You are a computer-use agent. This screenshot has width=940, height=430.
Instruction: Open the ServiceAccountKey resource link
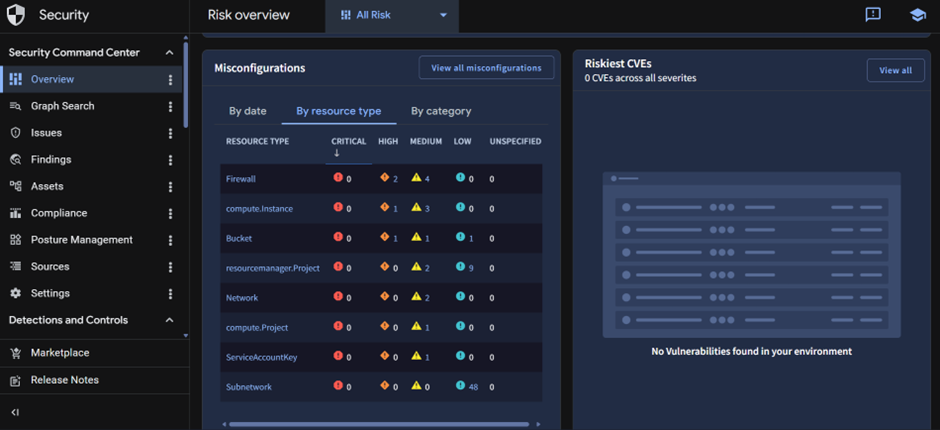coord(261,357)
